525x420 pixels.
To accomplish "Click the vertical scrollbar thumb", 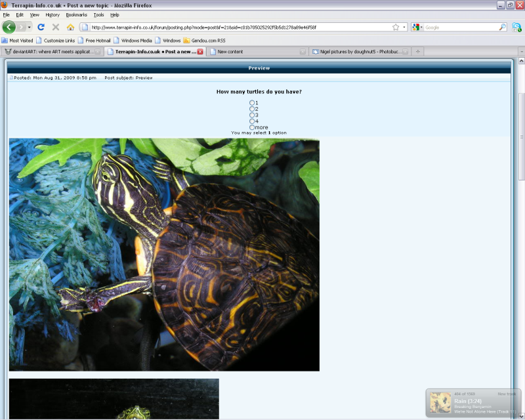I will (521, 136).
